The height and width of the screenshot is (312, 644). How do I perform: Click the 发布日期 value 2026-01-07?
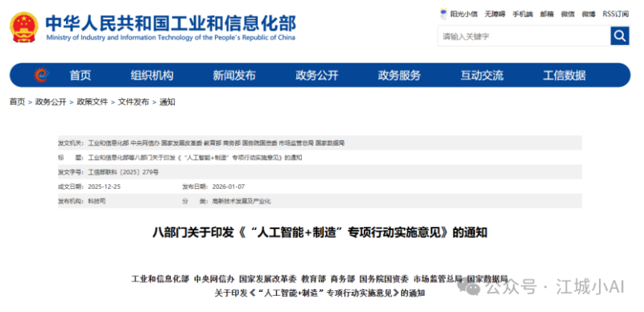coord(229,187)
